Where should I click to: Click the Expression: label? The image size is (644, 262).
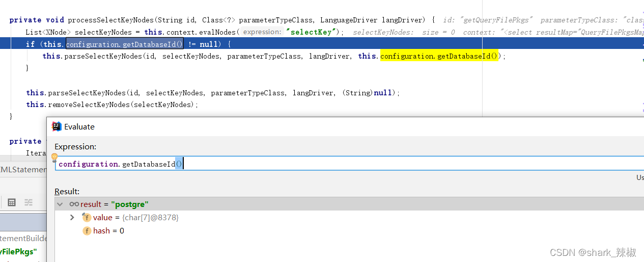pos(75,147)
